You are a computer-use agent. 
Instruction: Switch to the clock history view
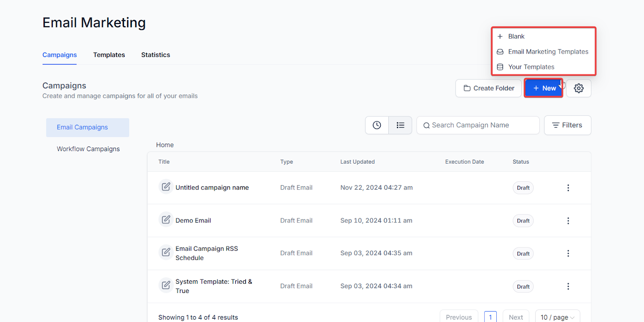tap(377, 125)
